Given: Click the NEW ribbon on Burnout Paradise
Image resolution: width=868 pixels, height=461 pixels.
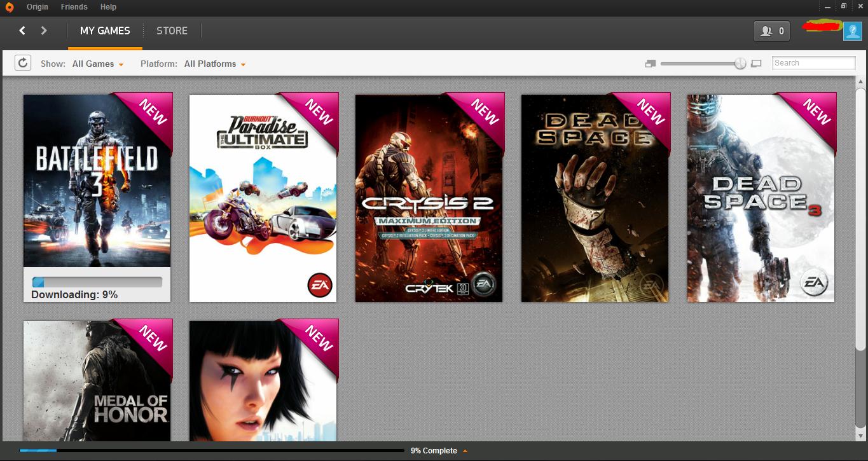Looking at the screenshot, I should point(317,113).
